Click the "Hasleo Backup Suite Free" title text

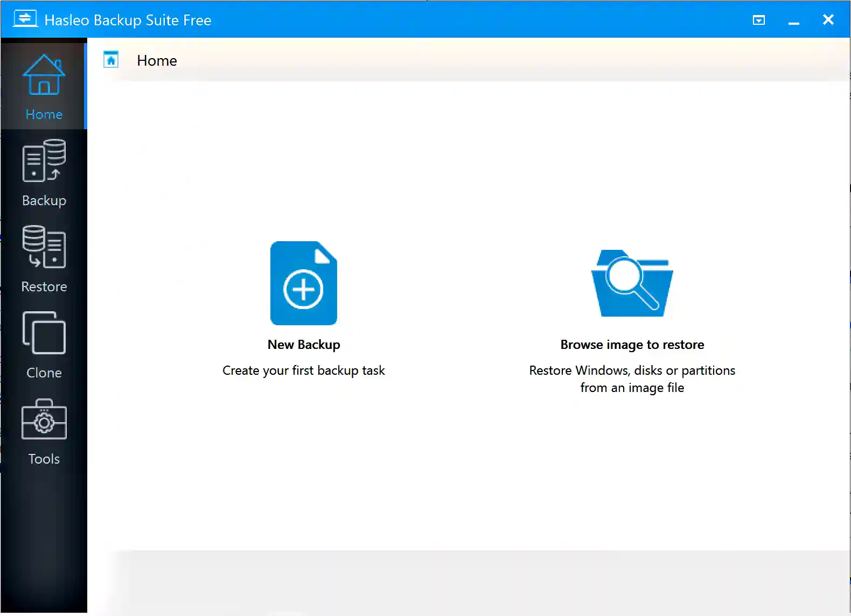pyautogui.click(x=128, y=20)
